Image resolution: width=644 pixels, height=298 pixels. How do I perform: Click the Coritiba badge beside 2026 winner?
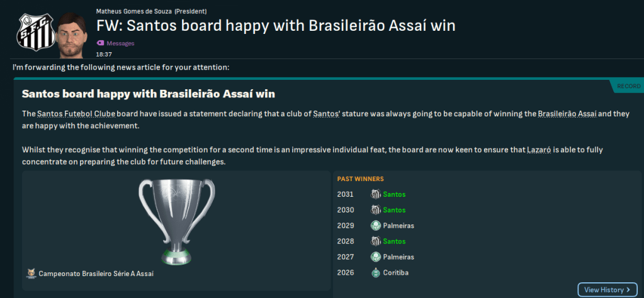point(376,272)
